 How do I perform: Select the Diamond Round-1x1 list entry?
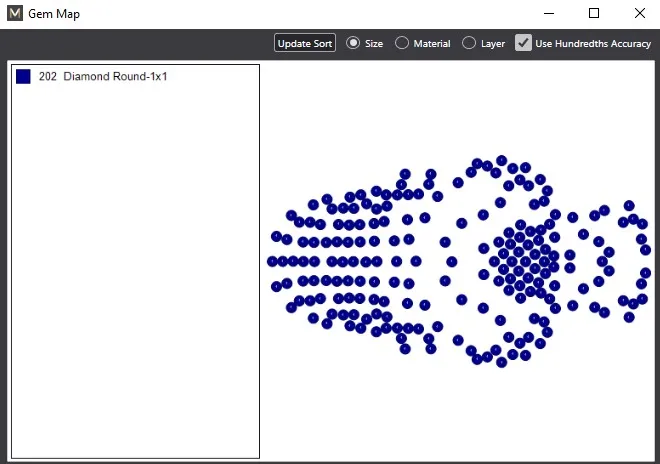[114, 77]
